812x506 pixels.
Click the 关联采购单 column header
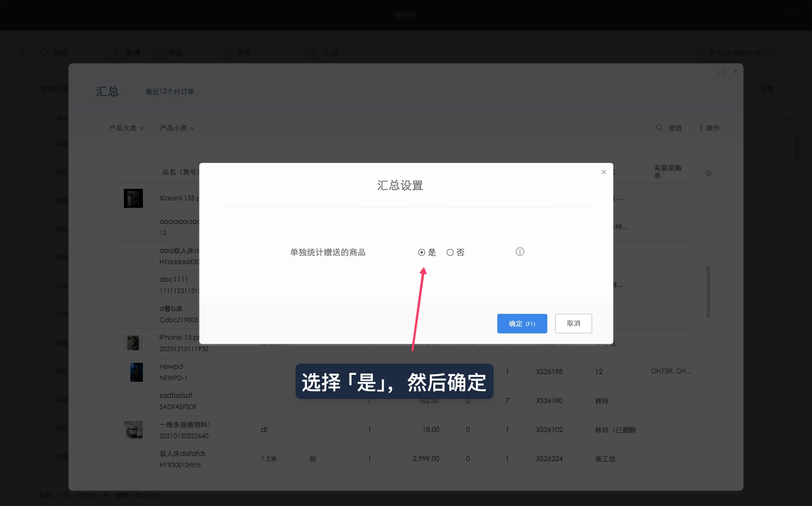click(x=667, y=171)
